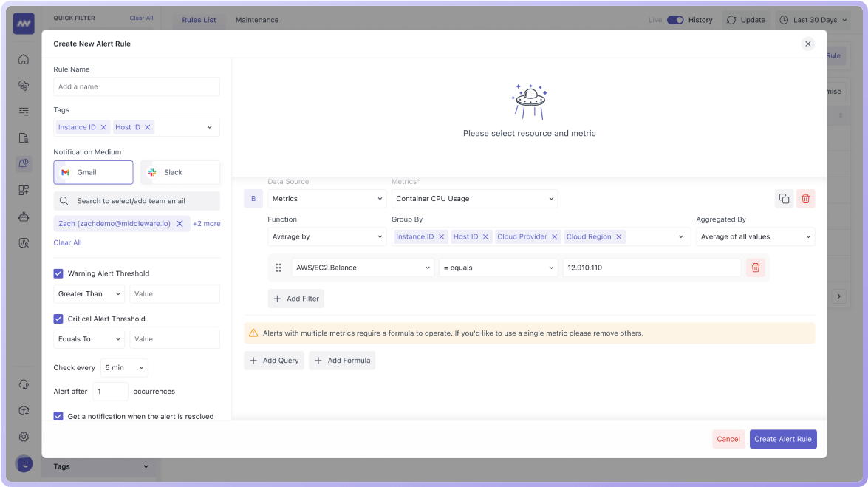
Task: Open the settings gear sidebar icon
Action: coord(24,437)
